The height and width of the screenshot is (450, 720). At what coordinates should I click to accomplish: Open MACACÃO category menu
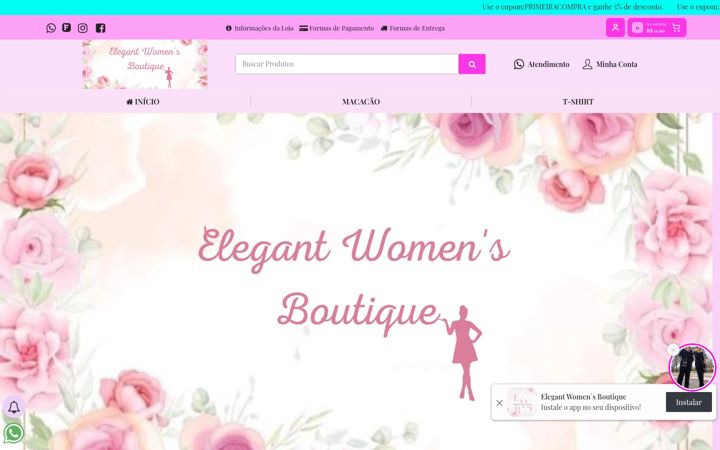click(x=361, y=101)
